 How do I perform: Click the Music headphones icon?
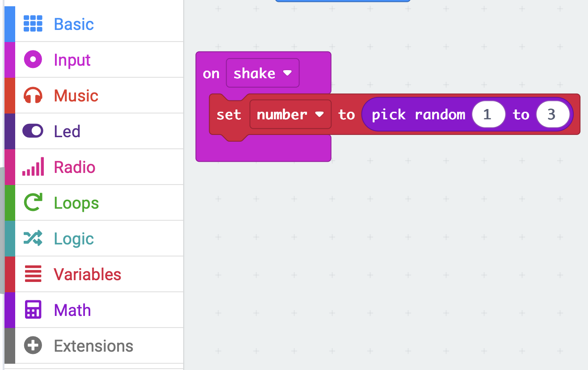tap(33, 96)
